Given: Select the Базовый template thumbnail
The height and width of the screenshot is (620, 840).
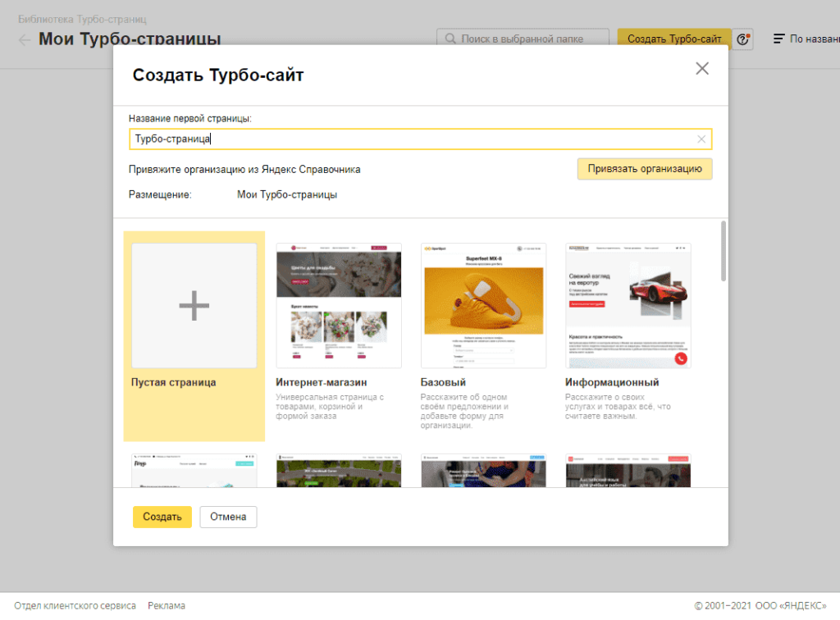Looking at the screenshot, I should tap(483, 305).
